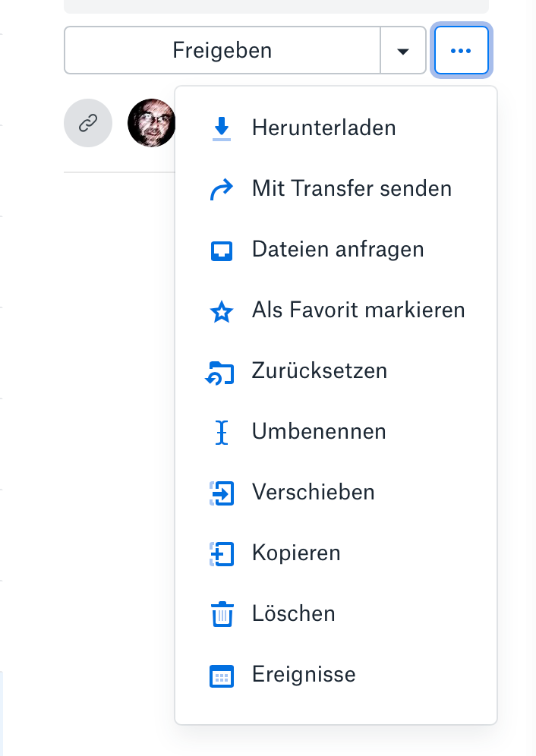Click the rewind folder icon
Screen dimensions: 536x756
pos(220,372)
